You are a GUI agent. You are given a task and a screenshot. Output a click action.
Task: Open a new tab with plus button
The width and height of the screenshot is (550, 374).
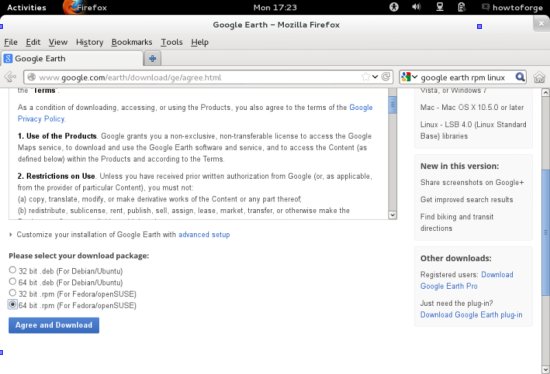[x=152, y=59]
